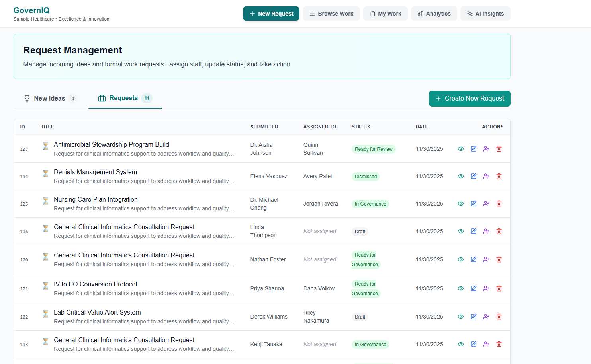Select the Requests tab

coord(125,98)
